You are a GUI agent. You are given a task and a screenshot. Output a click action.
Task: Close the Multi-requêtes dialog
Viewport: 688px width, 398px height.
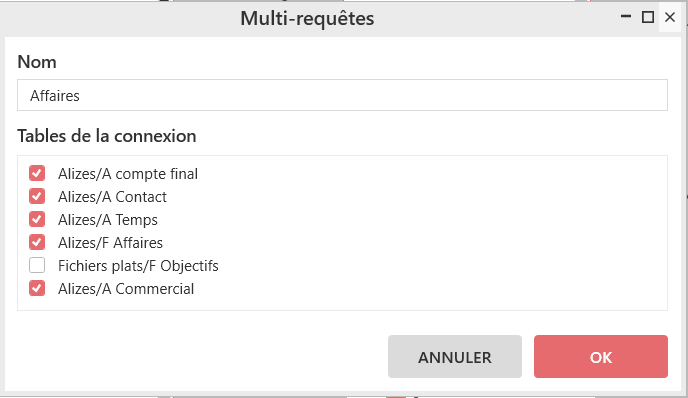(x=670, y=17)
